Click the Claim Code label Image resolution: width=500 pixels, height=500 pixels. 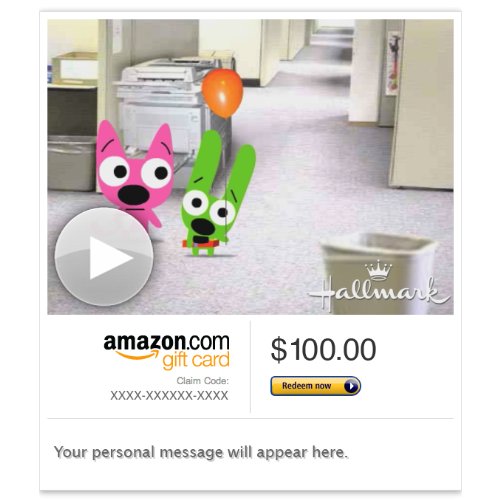[x=203, y=381]
